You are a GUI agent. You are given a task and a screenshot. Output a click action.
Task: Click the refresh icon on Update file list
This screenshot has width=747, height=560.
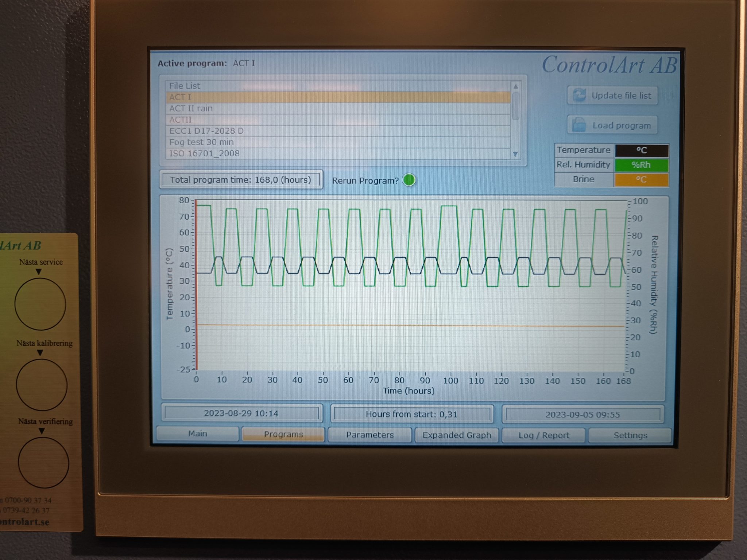click(579, 96)
